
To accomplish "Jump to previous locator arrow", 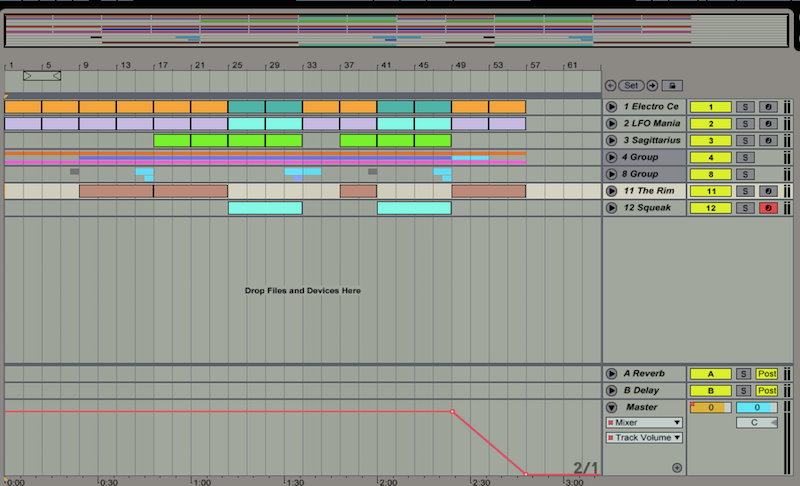I will click(x=610, y=86).
